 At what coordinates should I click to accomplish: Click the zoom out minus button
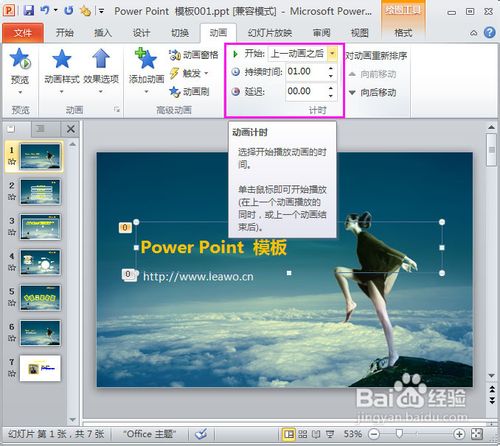(x=374, y=434)
